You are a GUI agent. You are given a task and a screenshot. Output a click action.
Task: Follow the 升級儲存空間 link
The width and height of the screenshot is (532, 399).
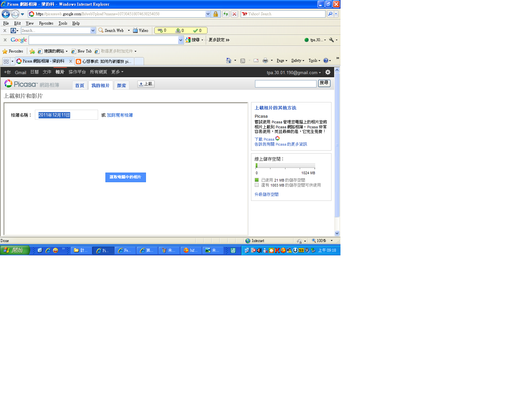pyautogui.click(x=266, y=195)
